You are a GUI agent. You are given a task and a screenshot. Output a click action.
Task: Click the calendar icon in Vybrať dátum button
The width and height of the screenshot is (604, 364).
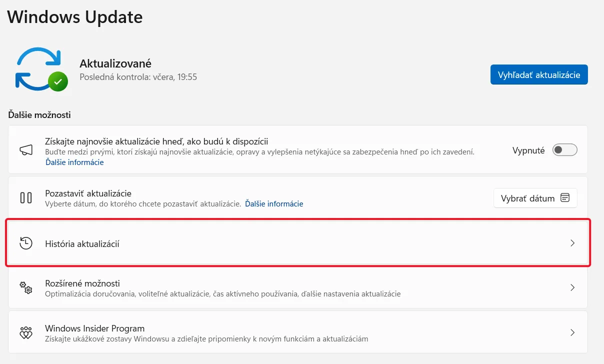pos(565,198)
